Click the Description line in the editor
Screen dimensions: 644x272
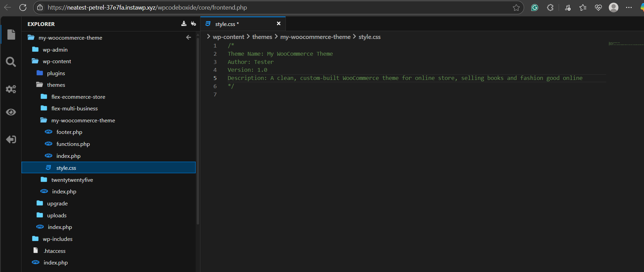pos(405,78)
